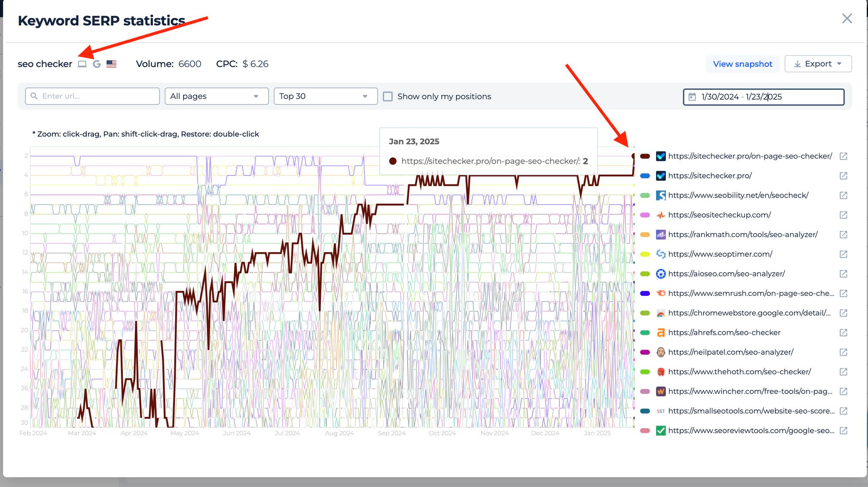The width and height of the screenshot is (868, 487).
Task: Click the Jan 23, 2025 tooltip heading
Action: click(x=414, y=142)
